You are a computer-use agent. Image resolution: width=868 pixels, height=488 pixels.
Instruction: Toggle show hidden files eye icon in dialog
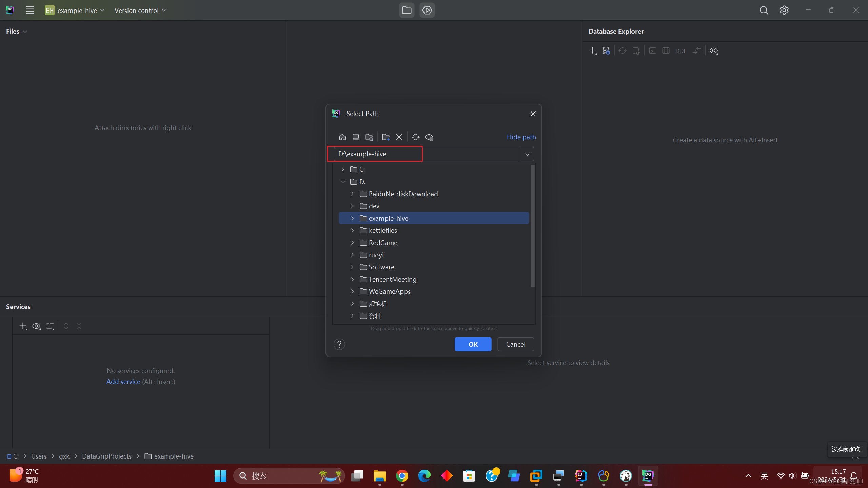pos(429,137)
